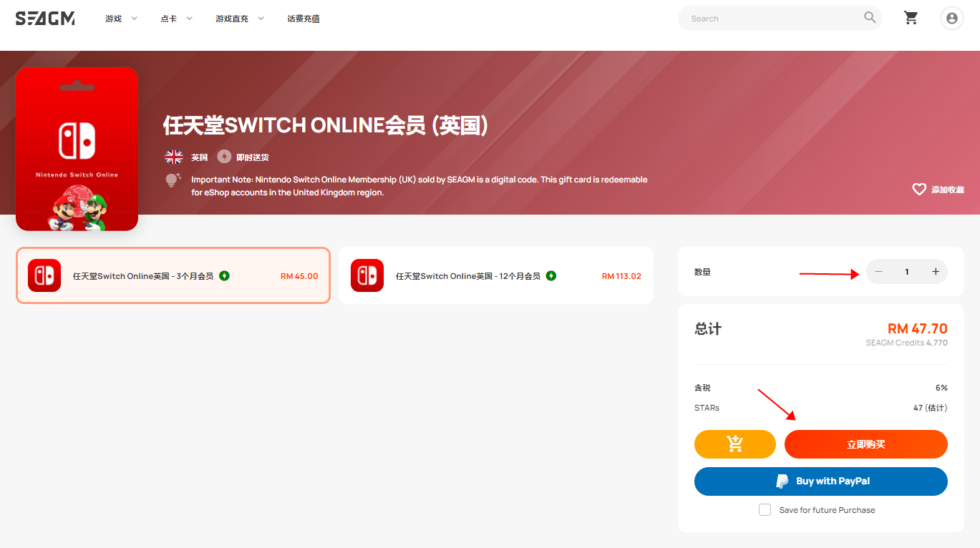This screenshot has height=548, width=980.
Task: Enable Save for future Purchase checkbox
Action: (765, 510)
